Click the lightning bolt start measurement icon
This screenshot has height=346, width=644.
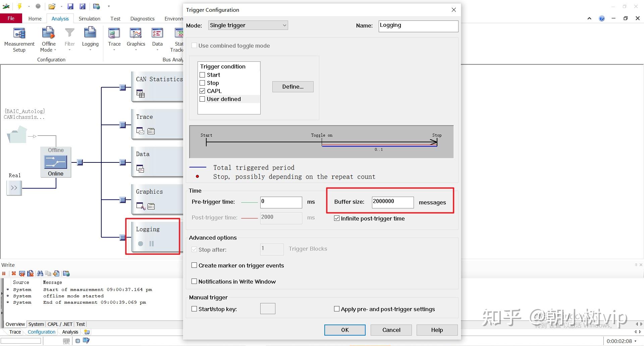click(19, 6)
